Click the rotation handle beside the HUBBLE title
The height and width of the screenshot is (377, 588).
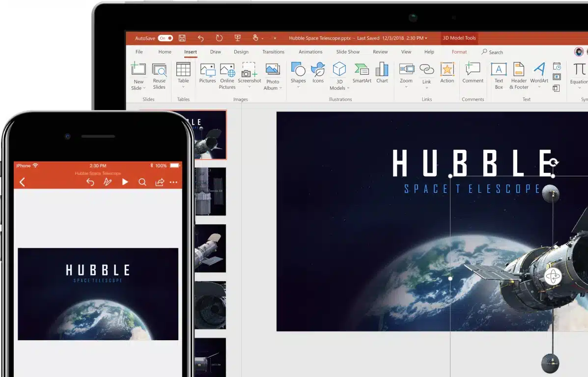(x=554, y=162)
